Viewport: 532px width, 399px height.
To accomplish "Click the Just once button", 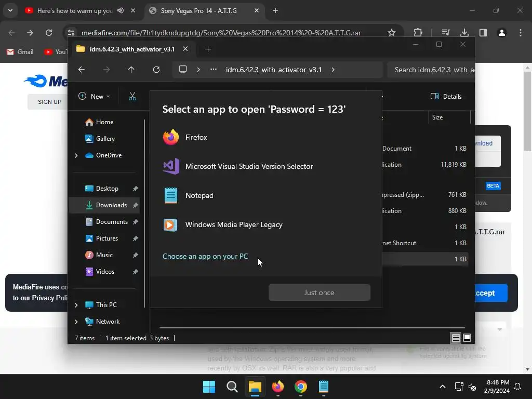I will 320,292.
